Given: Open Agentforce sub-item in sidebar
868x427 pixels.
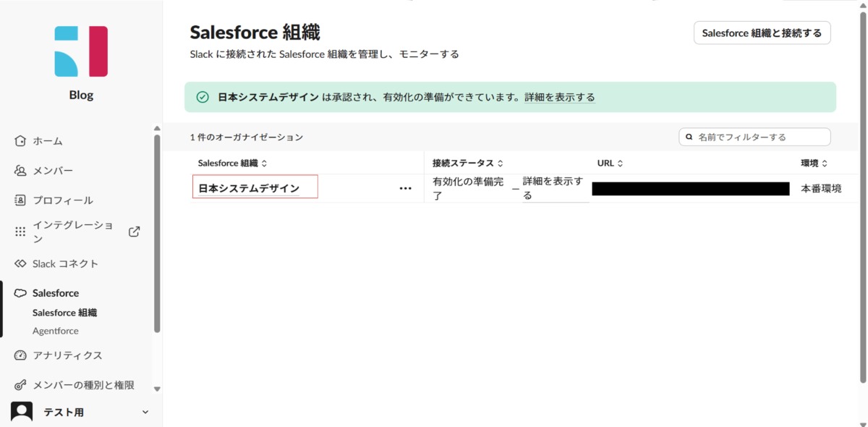Looking at the screenshot, I should [56, 331].
